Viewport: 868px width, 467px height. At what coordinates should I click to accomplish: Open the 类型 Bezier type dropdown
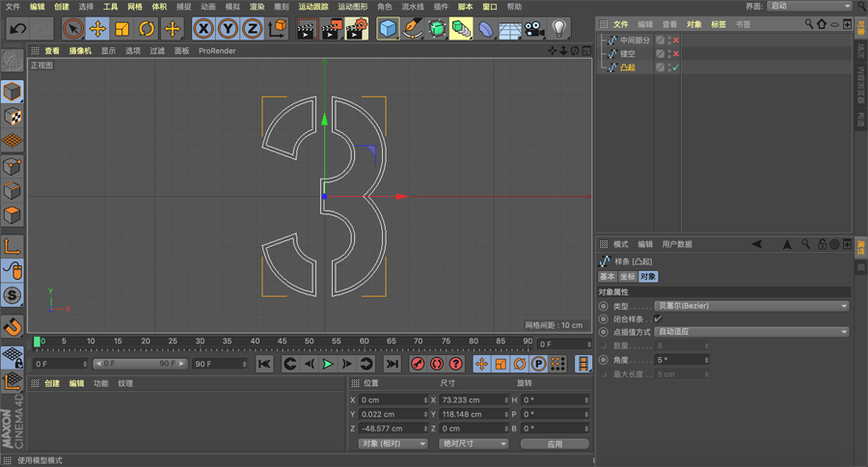point(751,306)
